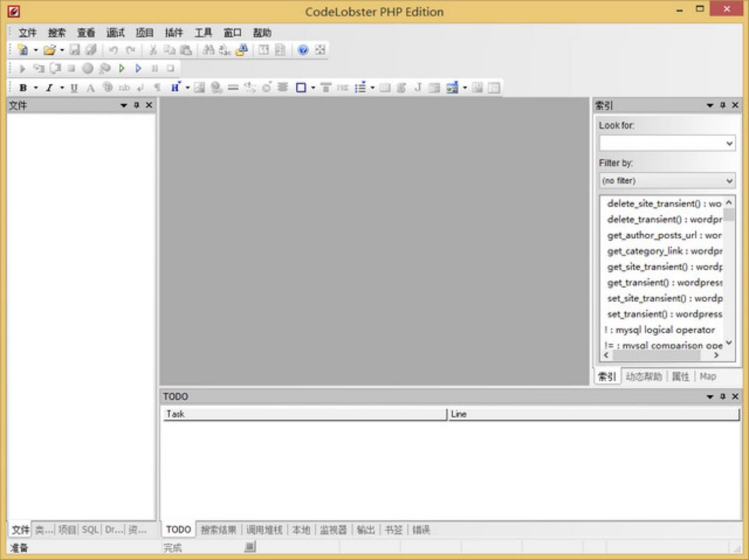Viewport: 749px width, 560px height.
Task: Insert an image using the HTML toolbar icon
Action: 200,87
